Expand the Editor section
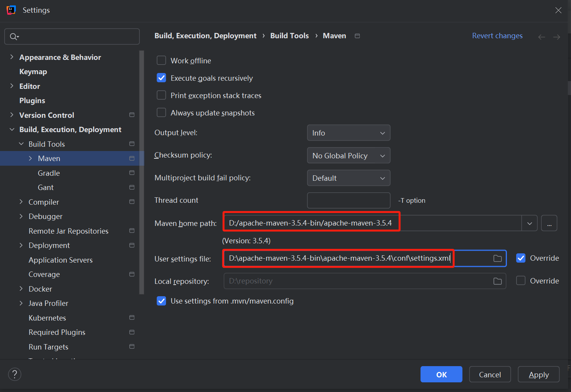The height and width of the screenshot is (392, 571). 12,86
